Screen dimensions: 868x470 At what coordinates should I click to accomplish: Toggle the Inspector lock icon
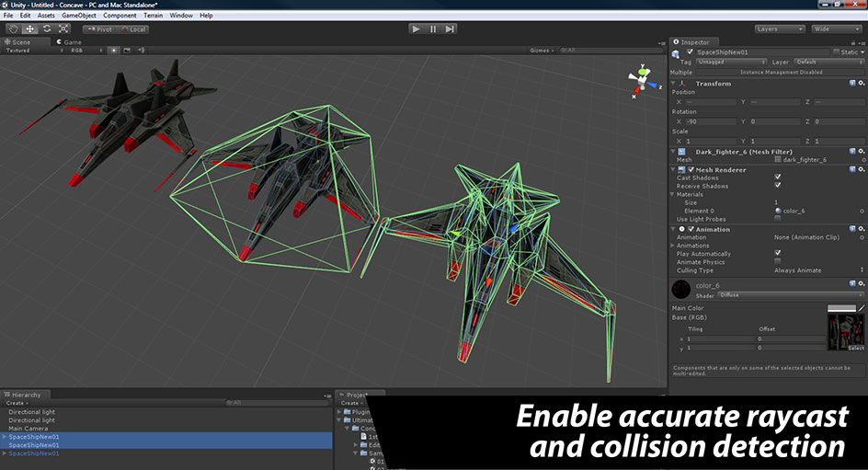[x=853, y=42]
